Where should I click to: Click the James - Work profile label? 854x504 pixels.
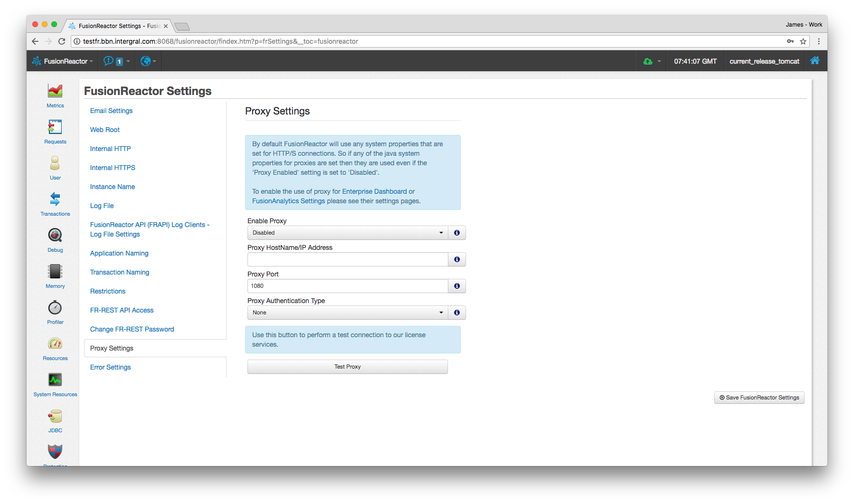point(804,25)
